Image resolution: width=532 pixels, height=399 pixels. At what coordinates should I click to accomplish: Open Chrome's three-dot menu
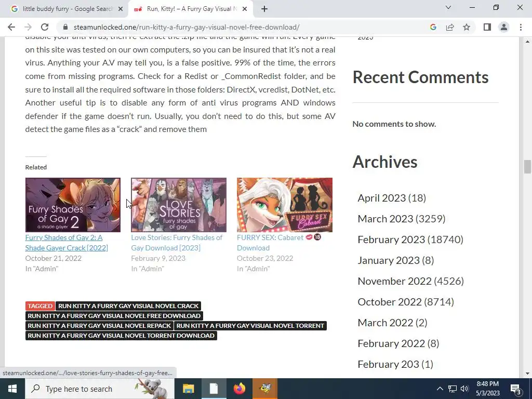[521, 27]
